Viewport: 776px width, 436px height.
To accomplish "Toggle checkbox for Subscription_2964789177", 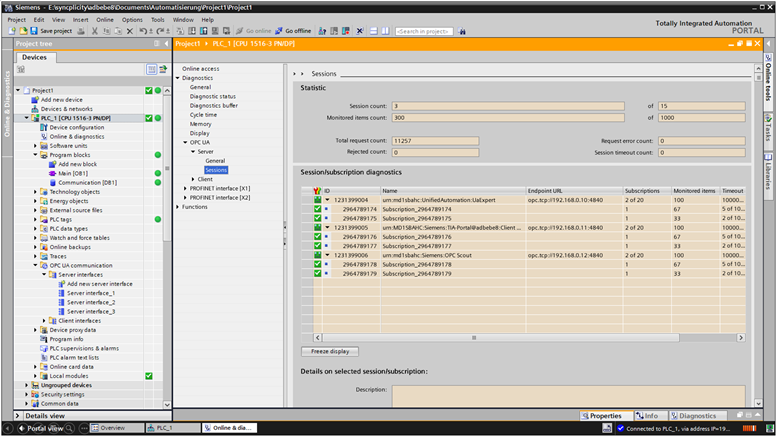I will (318, 246).
